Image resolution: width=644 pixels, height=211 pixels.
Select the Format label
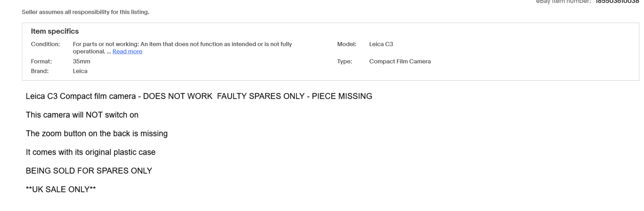(41, 61)
